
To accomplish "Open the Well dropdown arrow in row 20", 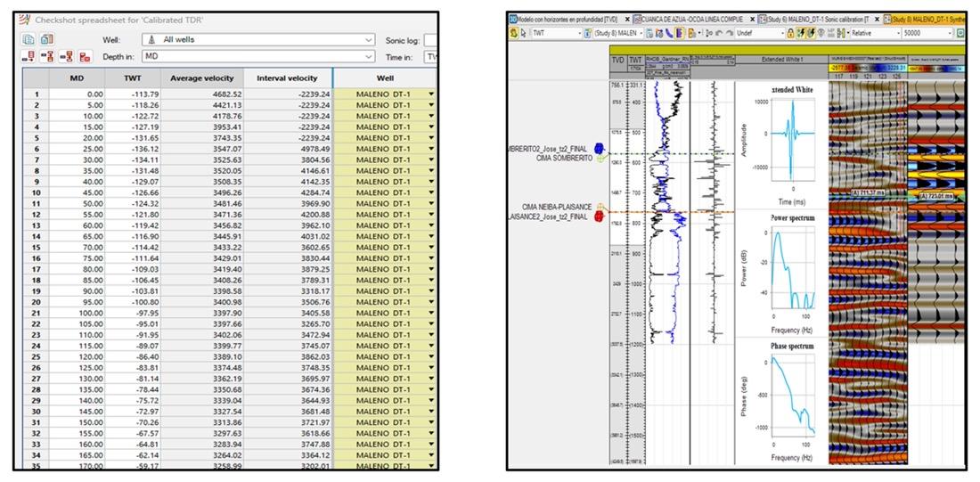I will click(x=430, y=302).
